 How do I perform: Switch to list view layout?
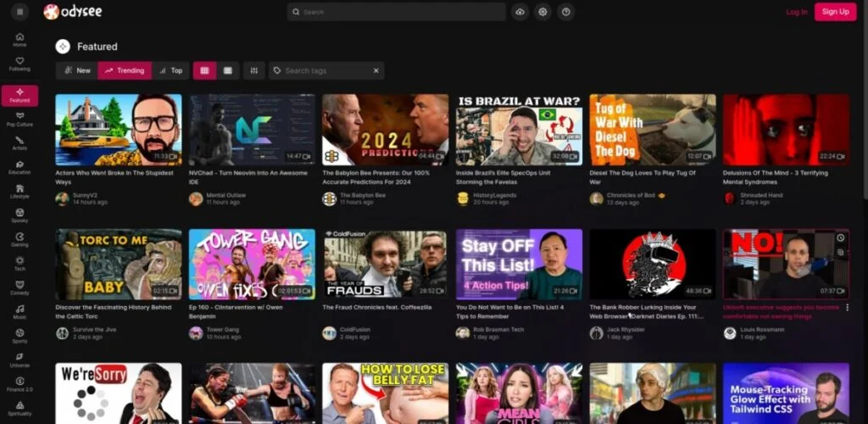pos(227,70)
